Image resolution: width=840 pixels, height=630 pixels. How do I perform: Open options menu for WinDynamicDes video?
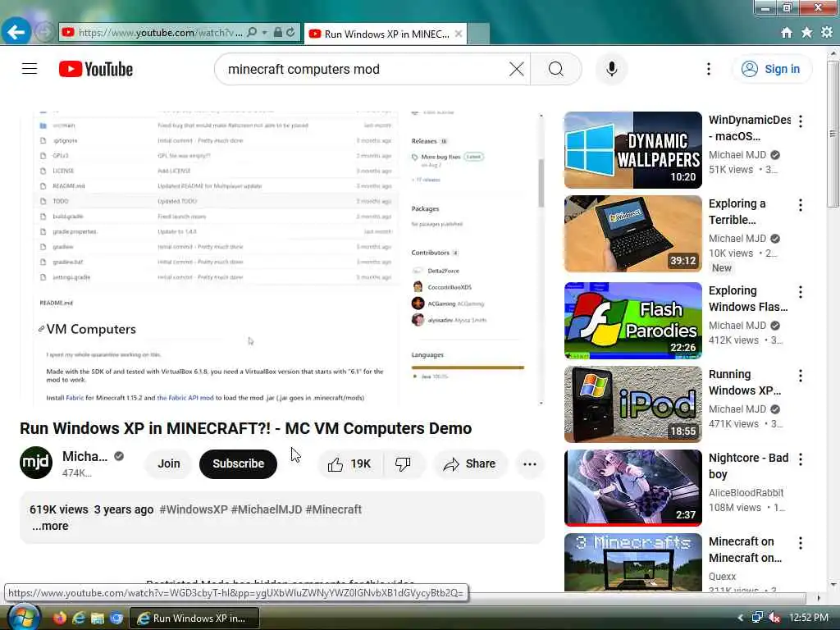coord(801,121)
